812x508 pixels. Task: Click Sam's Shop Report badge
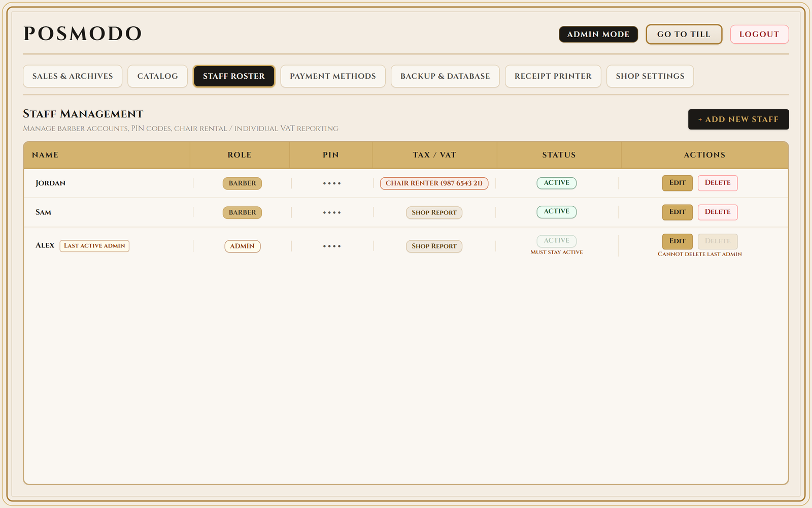434,212
